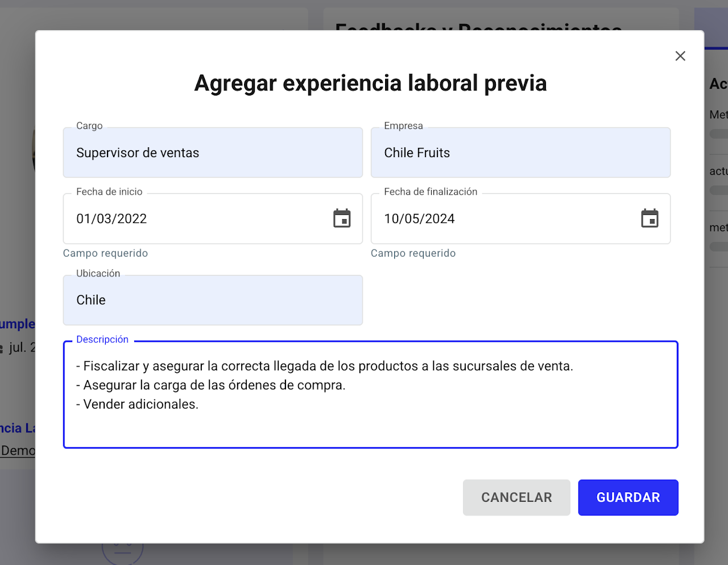This screenshot has width=728, height=565.
Task: Click the neutral face icon behind the dialog
Action: click(x=122, y=550)
